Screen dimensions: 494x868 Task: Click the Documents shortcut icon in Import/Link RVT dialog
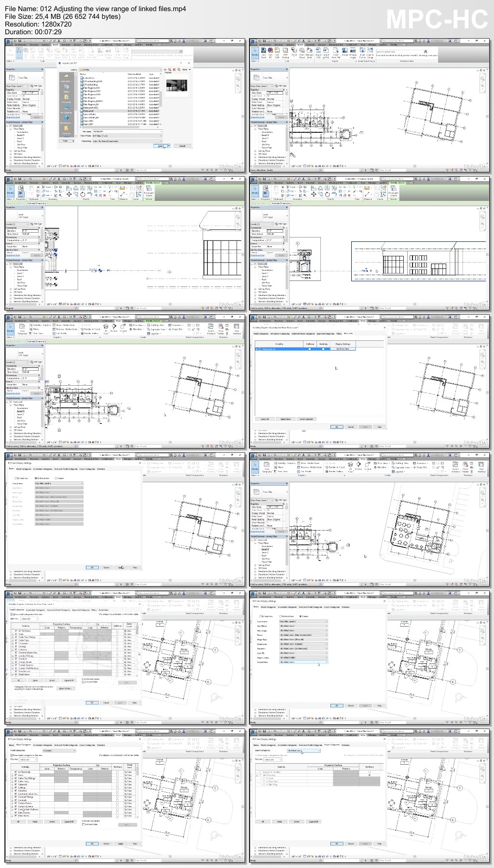tap(66, 98)
